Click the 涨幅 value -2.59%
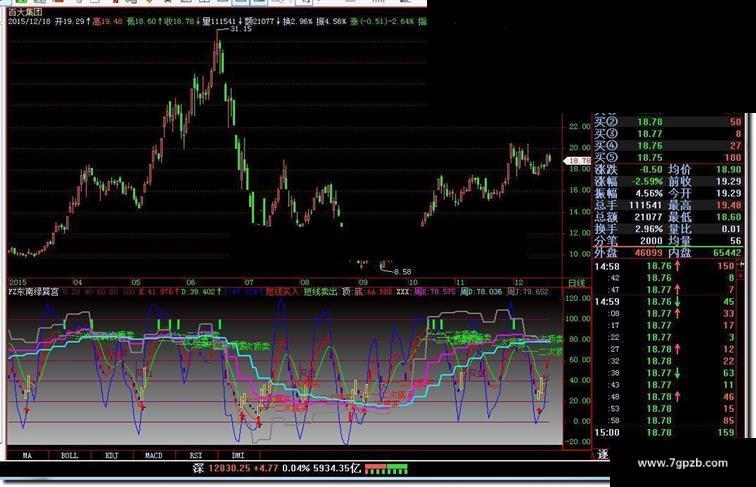The width and height of the screenshot is (756, 487). point(648,182)
